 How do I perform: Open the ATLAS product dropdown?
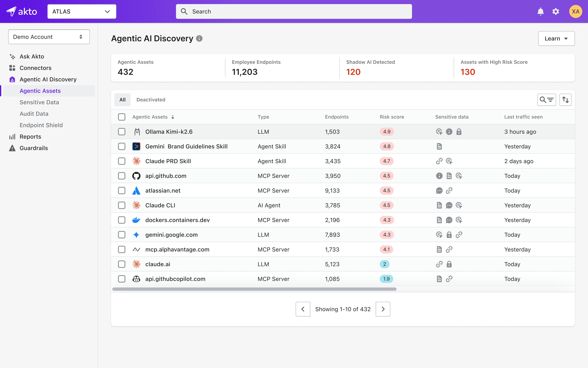82,11
